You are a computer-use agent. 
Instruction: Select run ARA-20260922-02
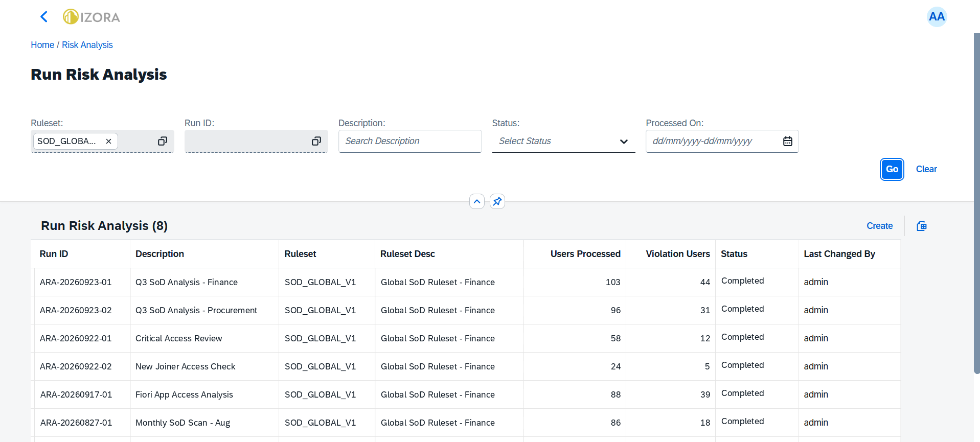pos(76,366)
